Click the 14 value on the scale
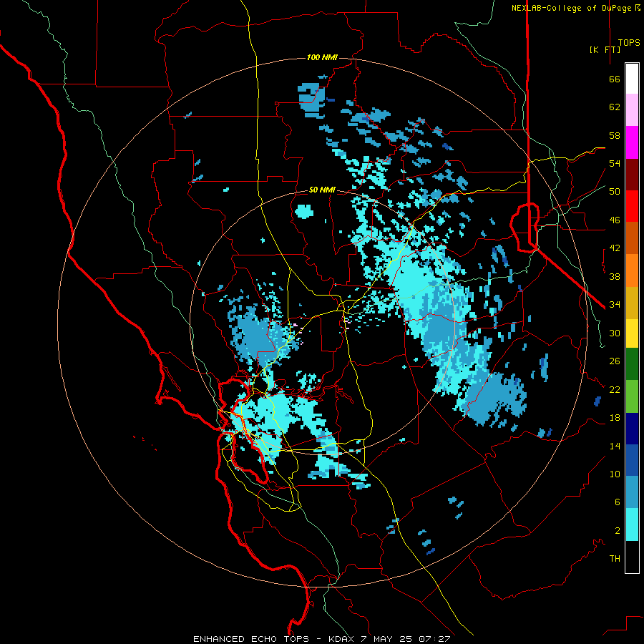Image resolution: width=644 pixels, height=644 pixels. pos(615,446)
